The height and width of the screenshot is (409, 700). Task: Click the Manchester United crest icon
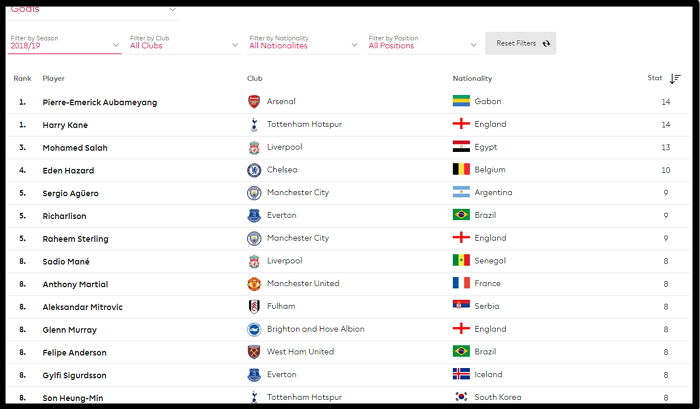pos(254,284)
